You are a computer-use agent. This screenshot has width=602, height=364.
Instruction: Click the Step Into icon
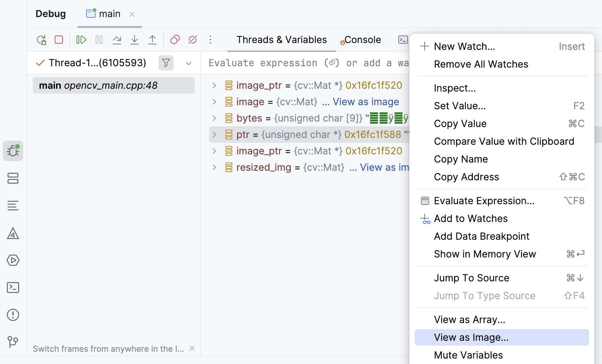(x=135, y=40)
